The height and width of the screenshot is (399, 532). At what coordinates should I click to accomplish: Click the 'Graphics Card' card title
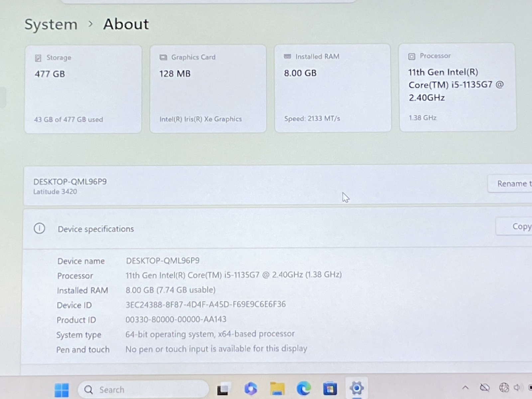click(x=193, y=57)
